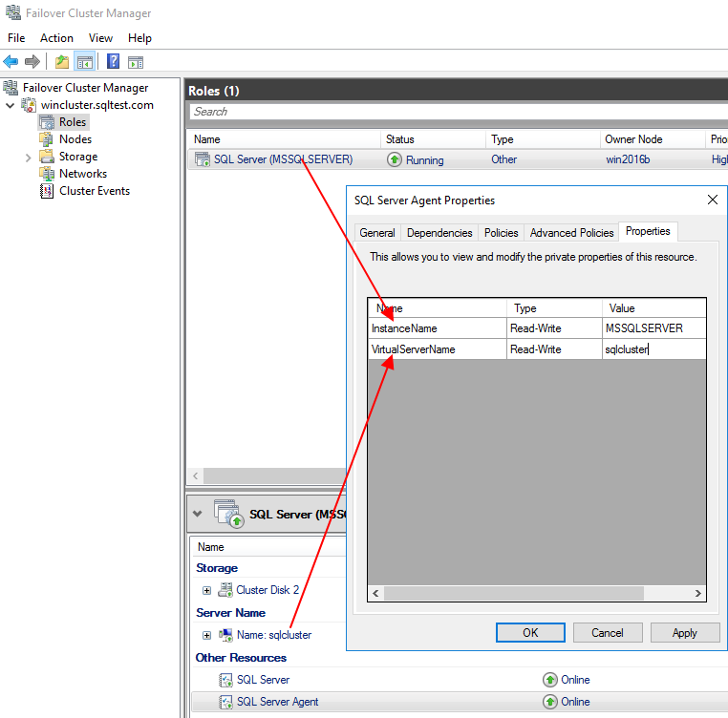Click the Roles search field
Image resolution: width=728 pixels, height=718 pixels.
click(x=459, y=112)
